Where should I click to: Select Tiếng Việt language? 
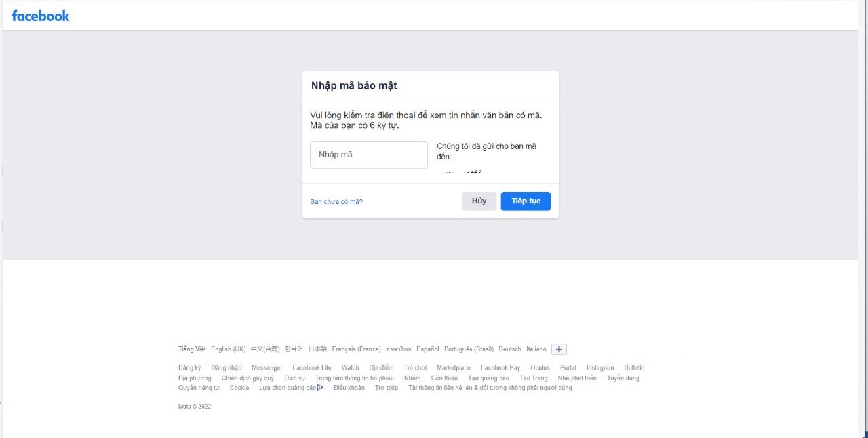[192, 349]
